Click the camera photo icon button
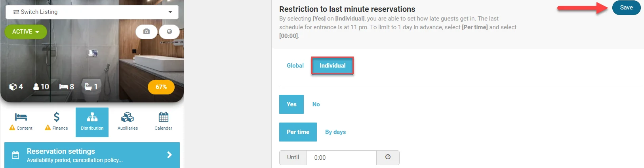The height and width of the screenshot is (168, 644). [147, 32]
